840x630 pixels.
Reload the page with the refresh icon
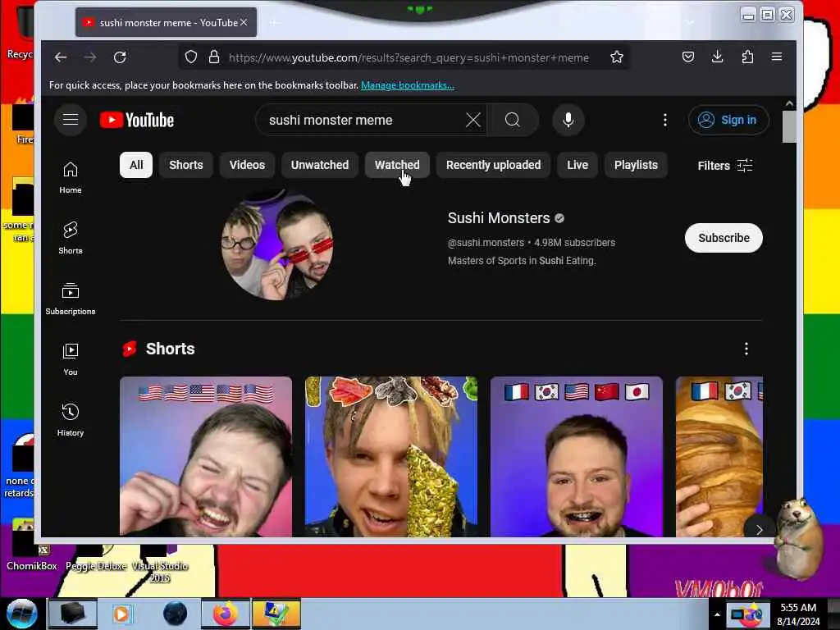[120, 57]
